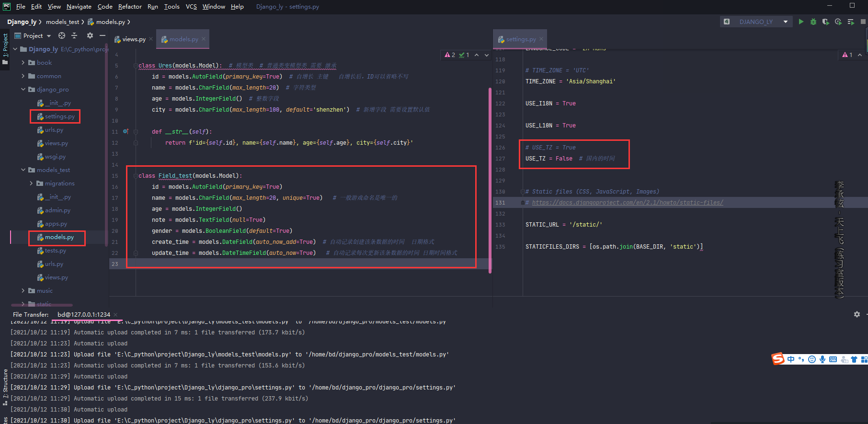
Task: Toggle Chinese/English input mode (中)
Action: coord(791,359)
